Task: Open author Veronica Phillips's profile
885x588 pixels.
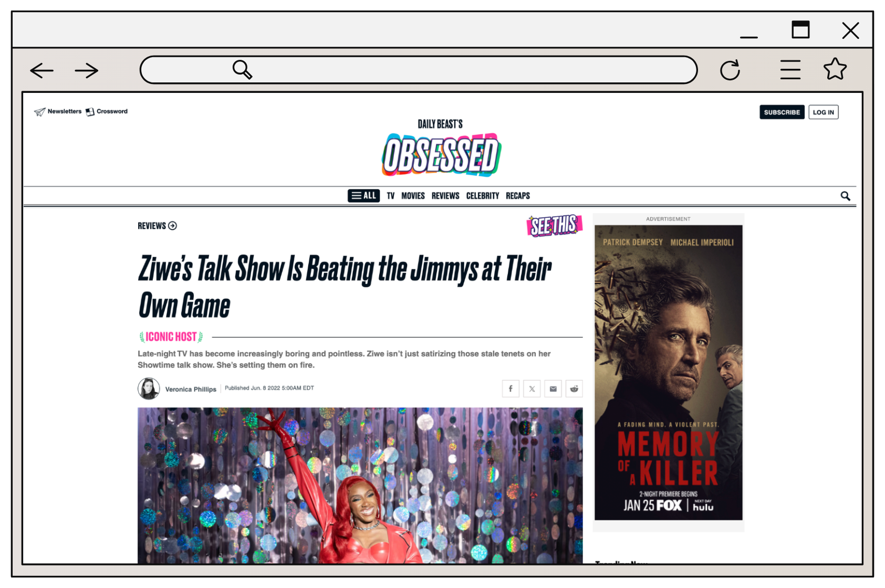Action: pos(191,388)
